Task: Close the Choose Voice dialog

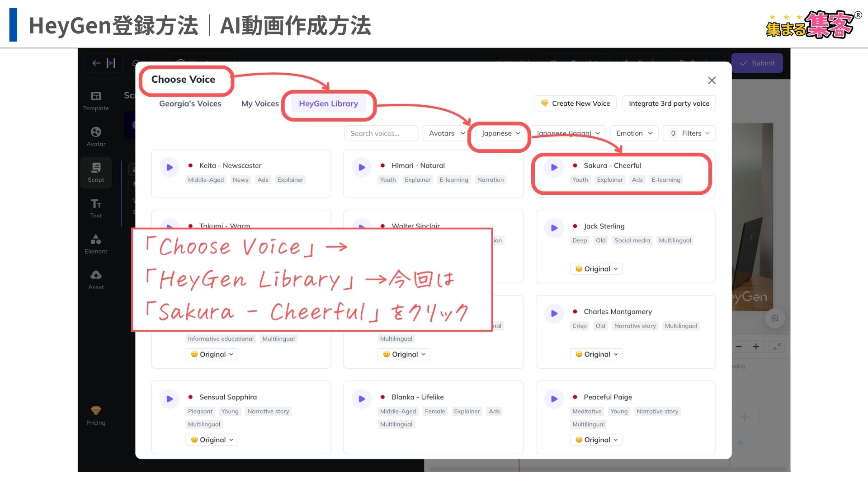Action: 712,80
